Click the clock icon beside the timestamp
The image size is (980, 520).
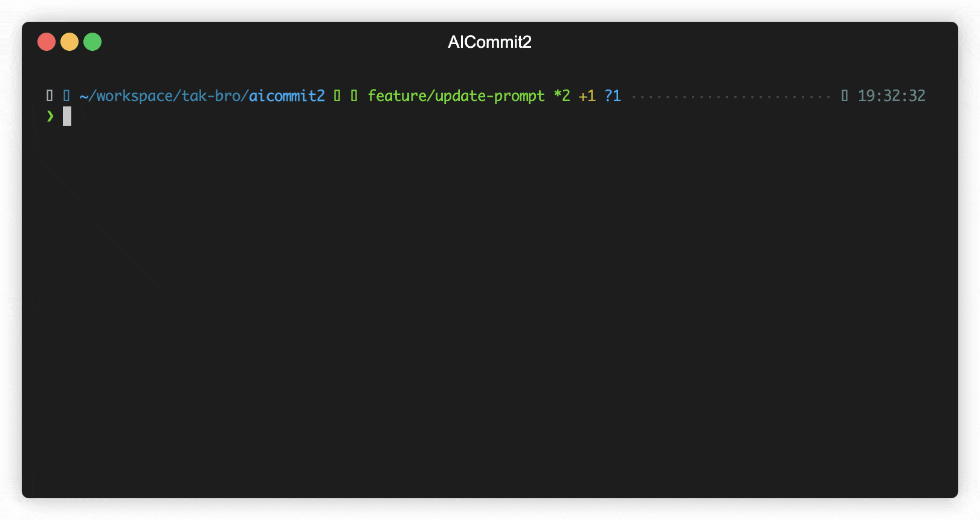(x=843, y=95)
